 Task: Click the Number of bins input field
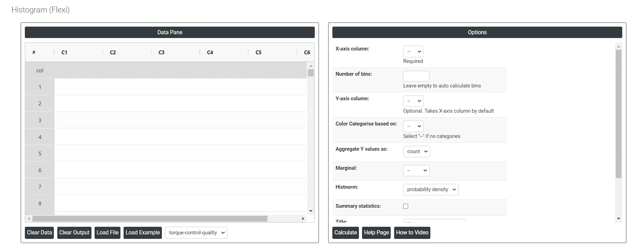coord(416,76)
